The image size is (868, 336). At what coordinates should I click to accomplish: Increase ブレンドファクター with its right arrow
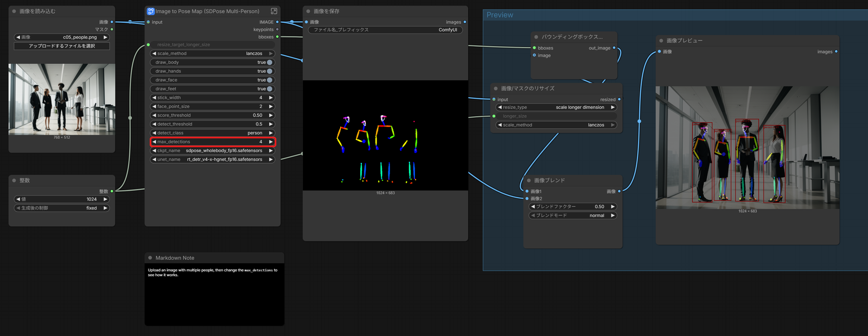pyautogui.click(x=612, y=207)
